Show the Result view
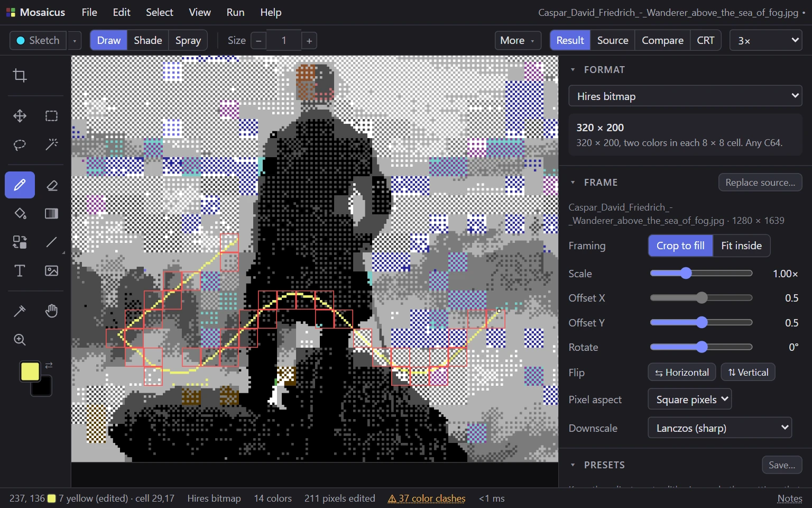This screenshot has width=812, height=508. (x=570, y=40)
